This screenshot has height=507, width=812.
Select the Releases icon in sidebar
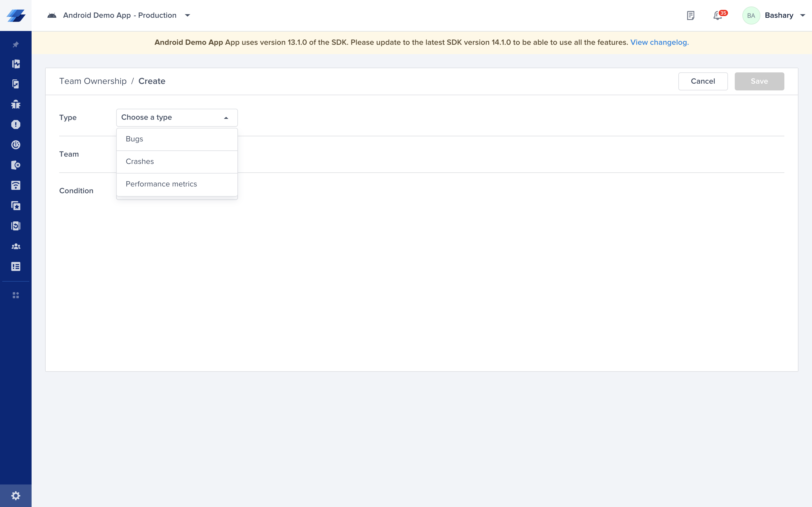coord(16,84)
